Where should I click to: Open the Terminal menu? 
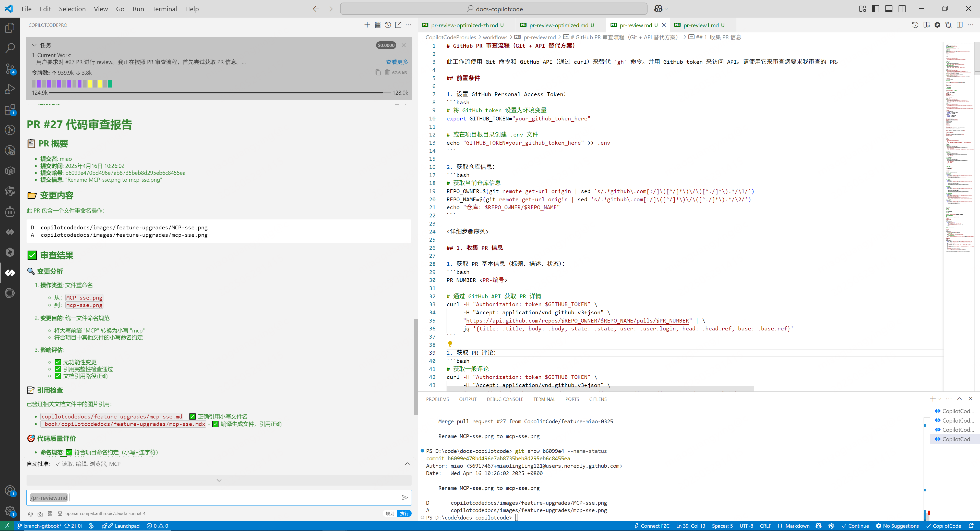pos(164,9)
